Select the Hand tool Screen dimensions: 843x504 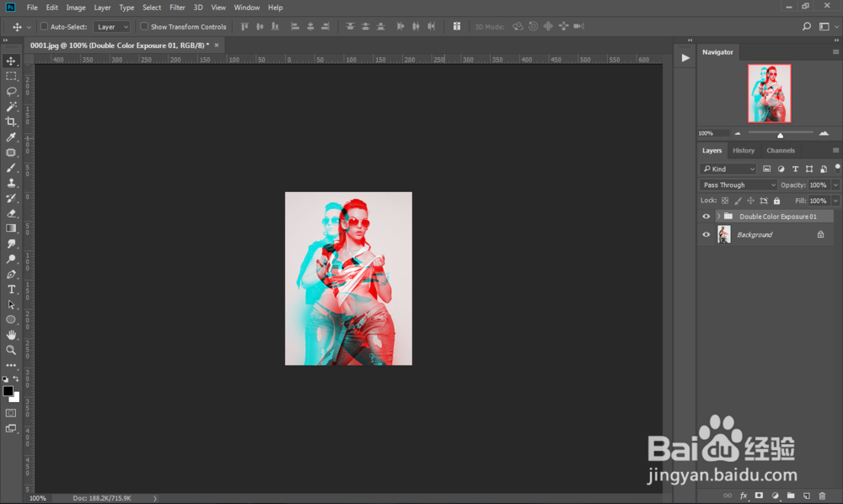11,335
